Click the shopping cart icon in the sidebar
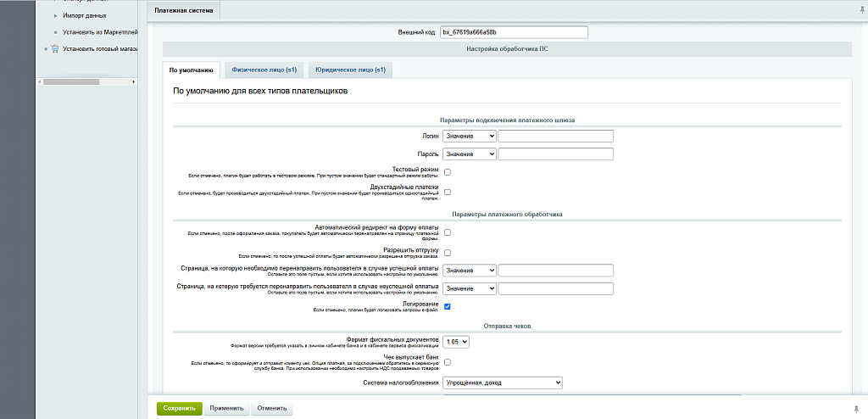868x419 pixels. coord(54,48)
